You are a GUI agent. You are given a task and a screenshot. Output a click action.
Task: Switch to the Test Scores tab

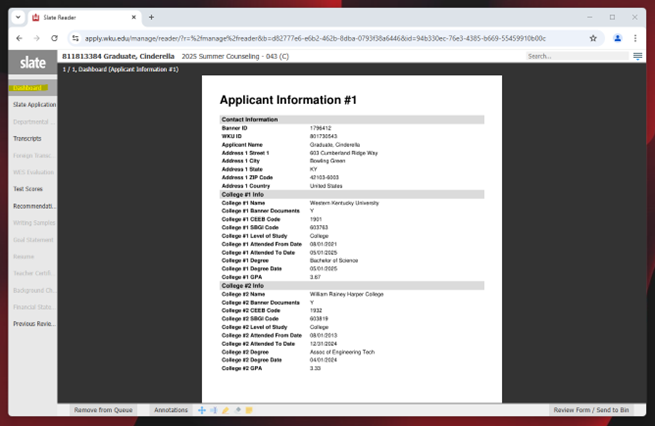28,189
